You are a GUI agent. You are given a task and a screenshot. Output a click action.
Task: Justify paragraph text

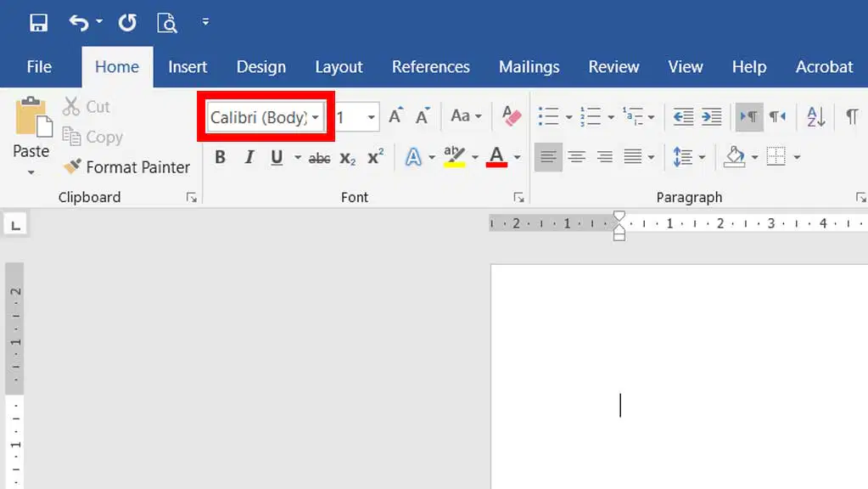coord(633,157)
